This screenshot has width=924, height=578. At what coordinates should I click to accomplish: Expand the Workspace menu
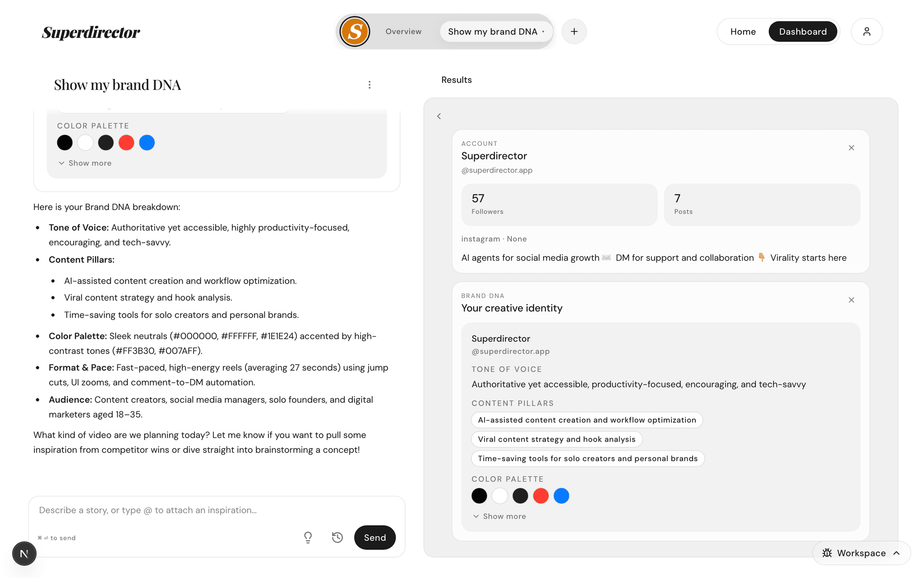click(x=861, y=553)
